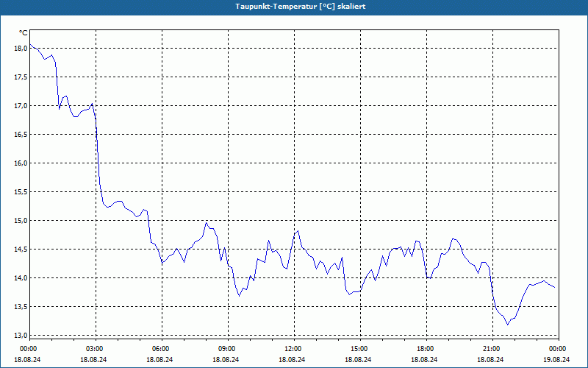The image size is (588, 368).
Task: Click the 18.08.24 date under 21:00
Action: [490, 359]
